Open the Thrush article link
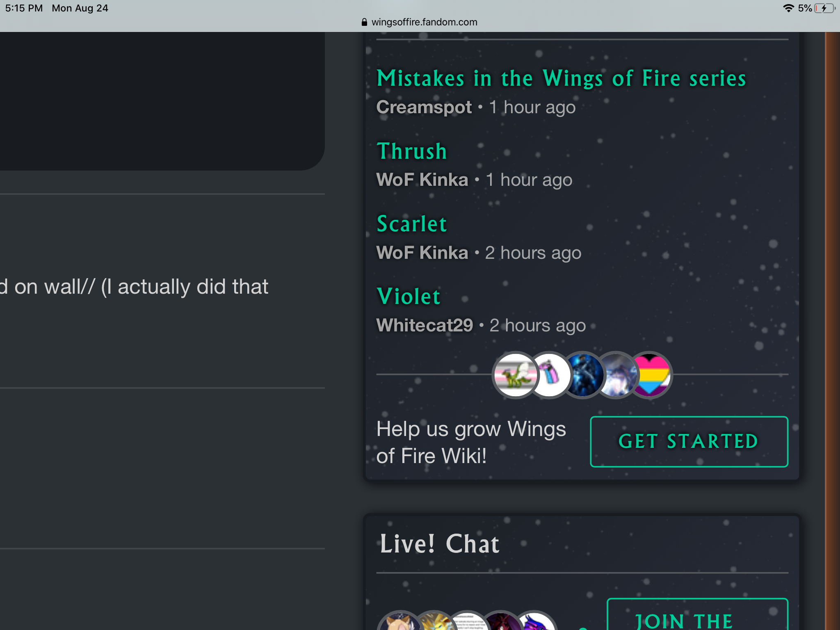840x630 pixels. point(412,151)
